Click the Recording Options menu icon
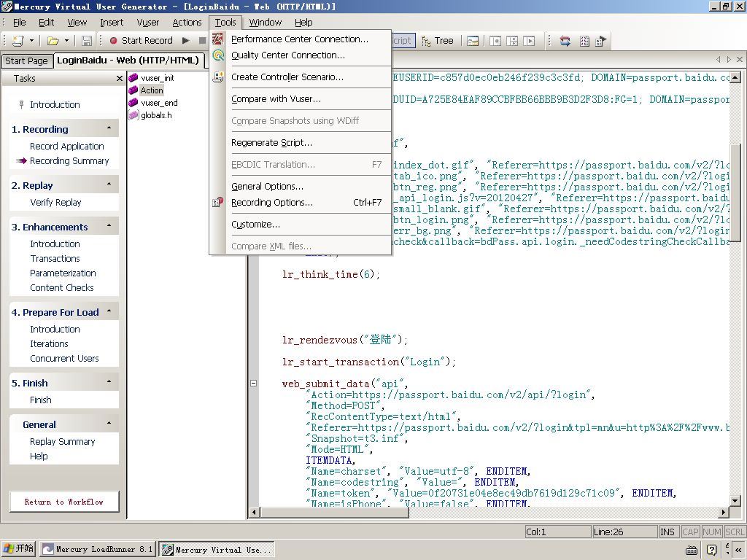The image size is (747, 560). [218, 203]
